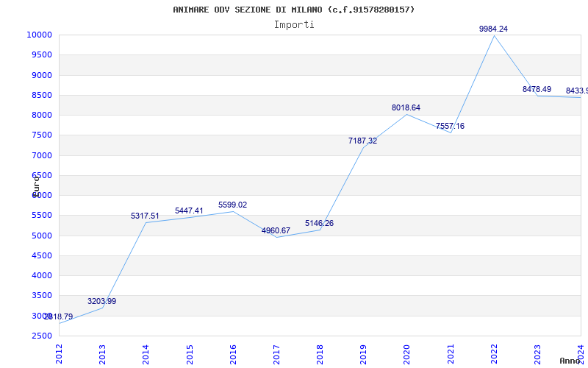
Task: Click the 2016 x-axis year label
Action: pos(233,354)
